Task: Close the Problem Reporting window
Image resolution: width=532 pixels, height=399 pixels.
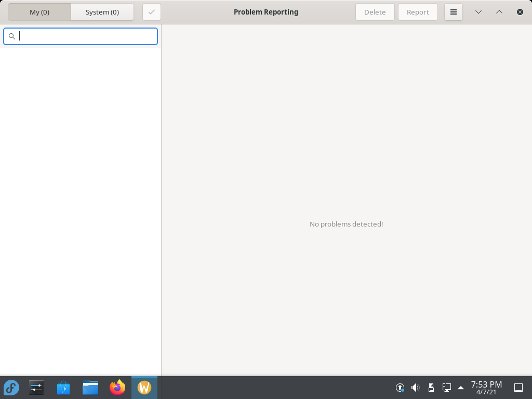Action: point(520,12)
